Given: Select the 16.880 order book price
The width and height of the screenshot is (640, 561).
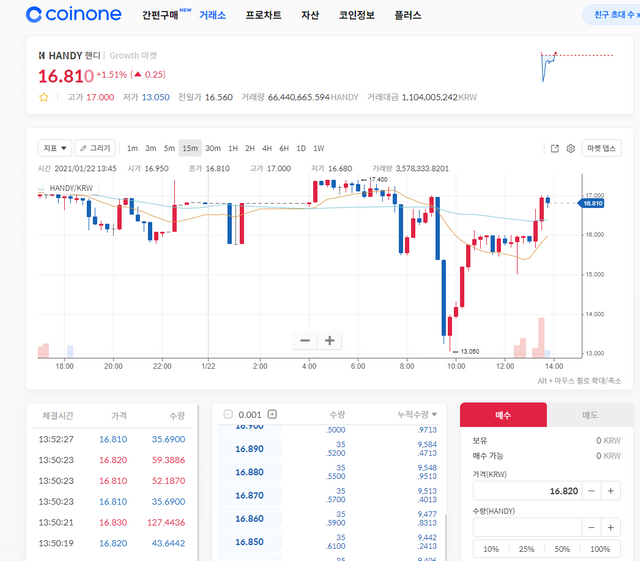Looking at the screenshot, I should click(249, 472).
